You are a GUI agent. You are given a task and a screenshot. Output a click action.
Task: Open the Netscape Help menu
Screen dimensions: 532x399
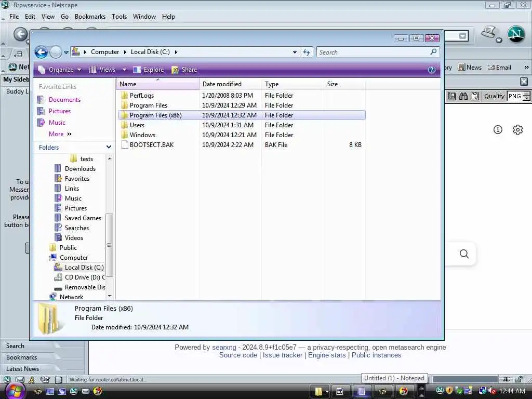click(168, 17)
